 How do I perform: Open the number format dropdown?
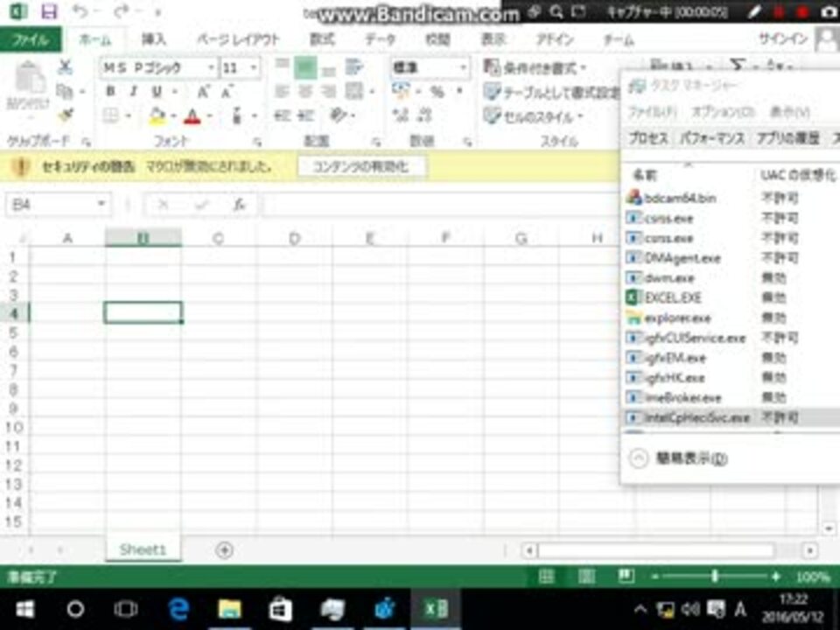point(463,67)
